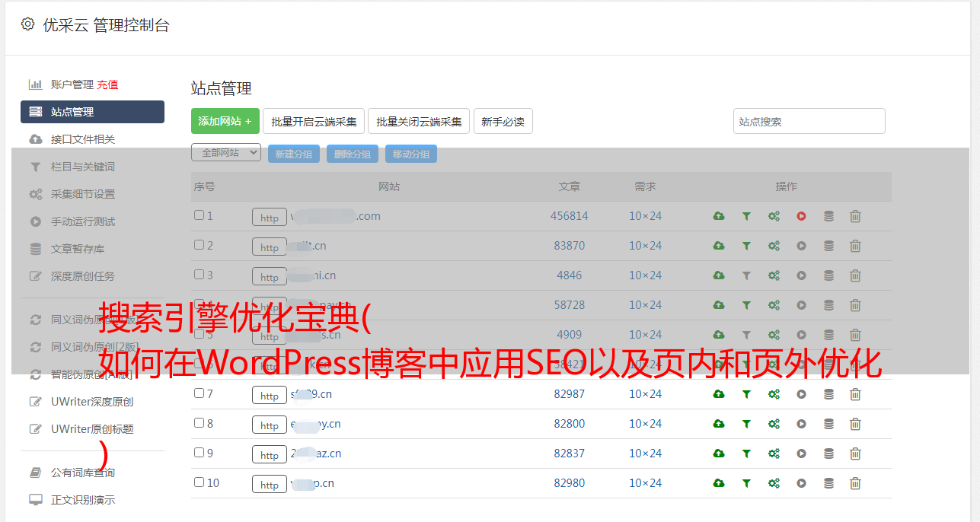This screenshot has height=522, width=980.
Task: Open UWriter深度原创 in the sidebar
Action: click(x=92, y=402)
